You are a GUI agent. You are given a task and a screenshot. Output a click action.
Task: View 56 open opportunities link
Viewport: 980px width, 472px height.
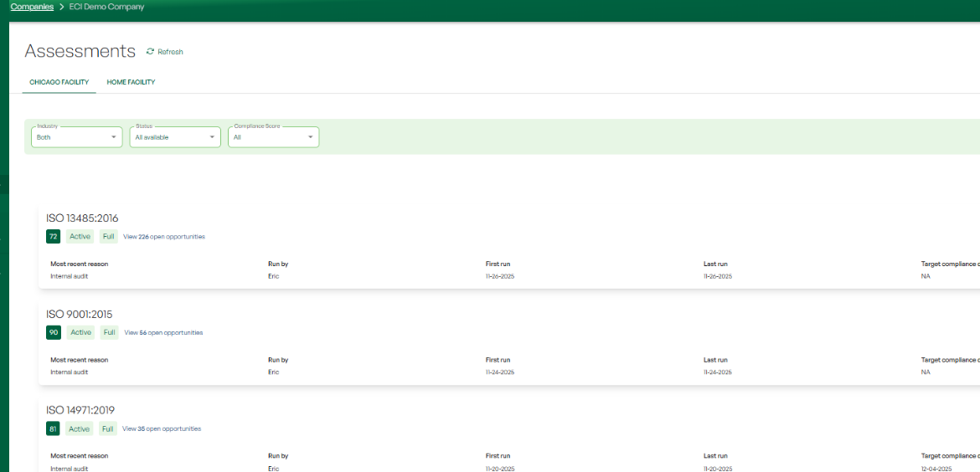point(163,333)
